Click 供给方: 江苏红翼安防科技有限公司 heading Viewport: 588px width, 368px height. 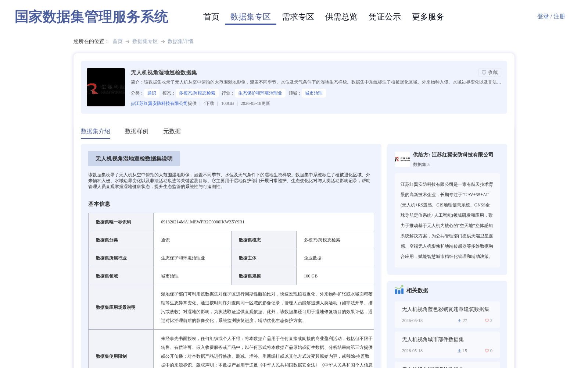[453, 155]
